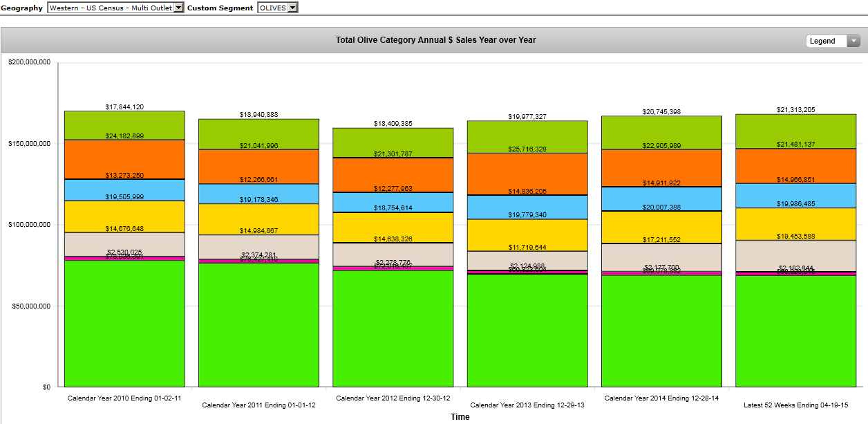Screen dimensions: 868x424
Task: Click the $150,000,000 y-axis label
Action: pos(29,144)
